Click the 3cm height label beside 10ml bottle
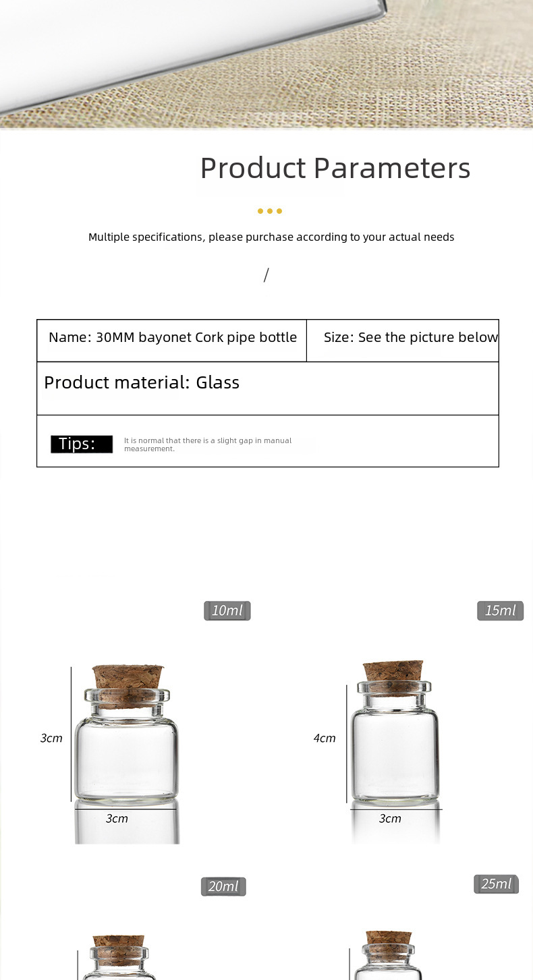Viewport: 533px width, 980px height. pyautogui.click(x=51, y=739)
